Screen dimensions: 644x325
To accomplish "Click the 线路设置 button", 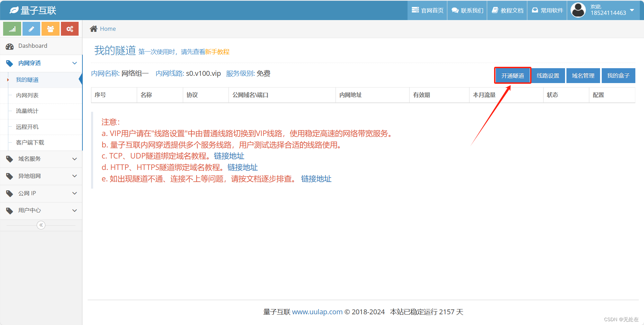I will tap(548, 75).
